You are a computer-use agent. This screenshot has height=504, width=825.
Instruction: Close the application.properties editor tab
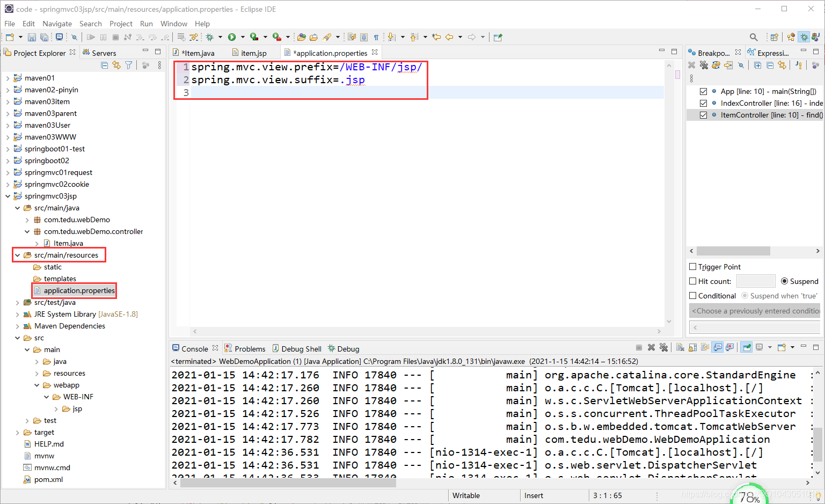click(375, 52)
